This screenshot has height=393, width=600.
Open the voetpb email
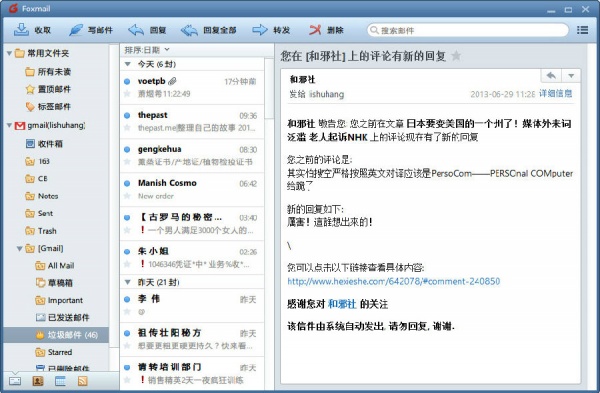click(192, 87)
